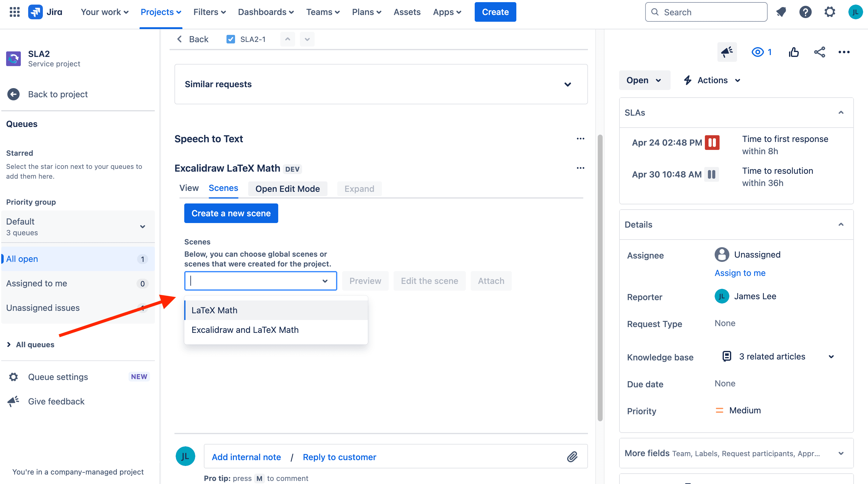
Task: Open the JL profile avatar menu
Action: [855, 12]
